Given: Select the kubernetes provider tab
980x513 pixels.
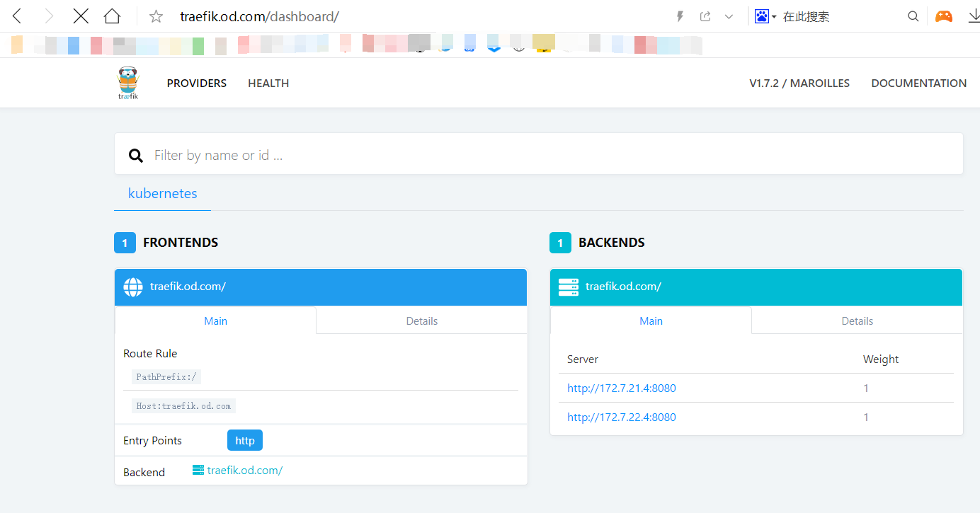Looking at the screenshot, I should point(163,193).
